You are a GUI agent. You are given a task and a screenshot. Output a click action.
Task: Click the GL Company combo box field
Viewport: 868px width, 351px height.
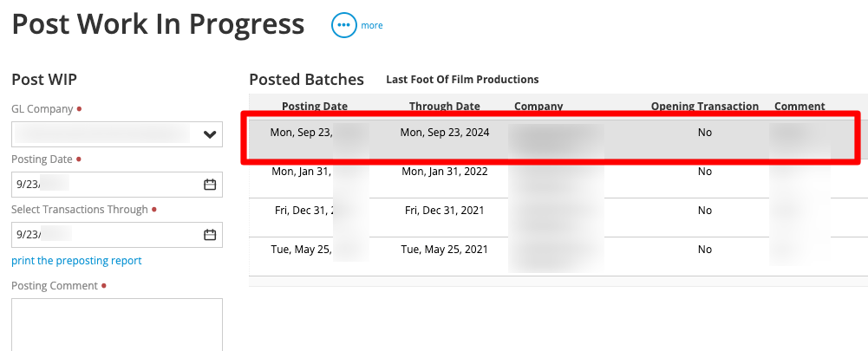point(117,134)
